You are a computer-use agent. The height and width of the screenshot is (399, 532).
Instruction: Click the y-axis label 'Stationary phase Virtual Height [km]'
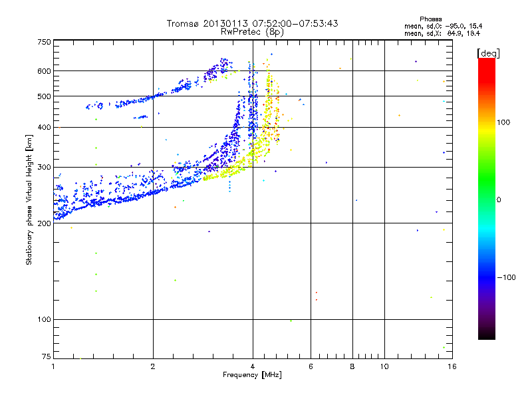pos(29,200)
